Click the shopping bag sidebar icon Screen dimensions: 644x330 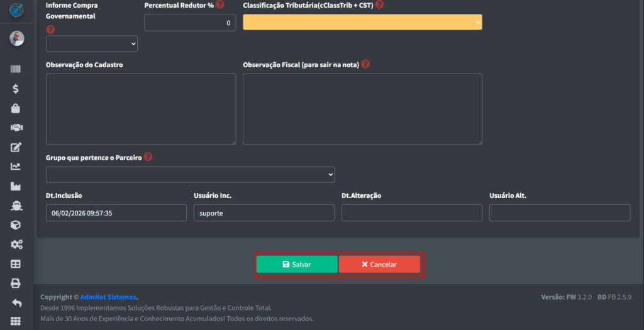[x=16, y=109]
